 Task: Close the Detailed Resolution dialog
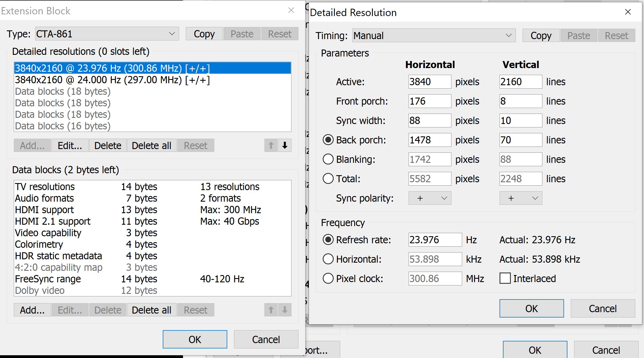(x=628, y=12)
